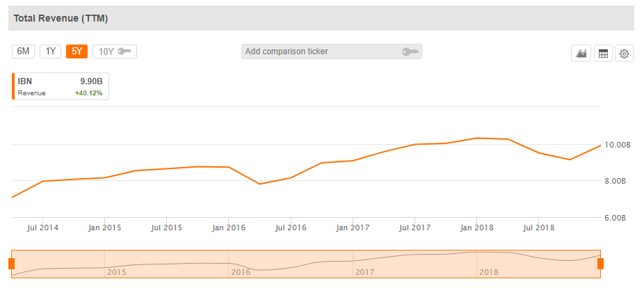This screenshot has height=295, width=644.
Task: Click +40.12% change value
Action: tap(89, 93)
